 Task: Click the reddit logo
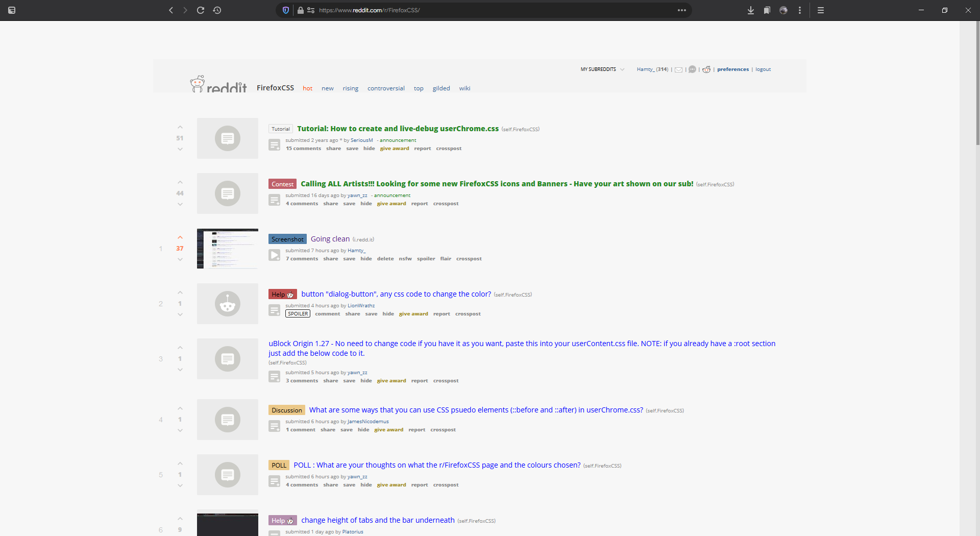pyautogui.click(x=218, y=84)
